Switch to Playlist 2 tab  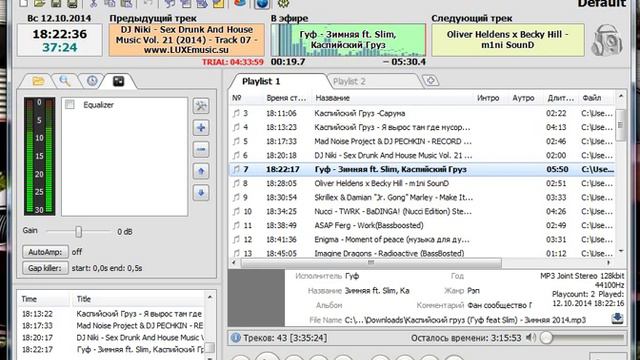[x=349, y=81]
